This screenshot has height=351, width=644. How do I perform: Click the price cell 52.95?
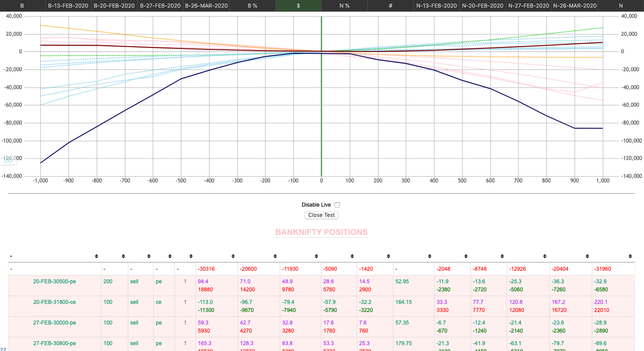coord(402,282)
